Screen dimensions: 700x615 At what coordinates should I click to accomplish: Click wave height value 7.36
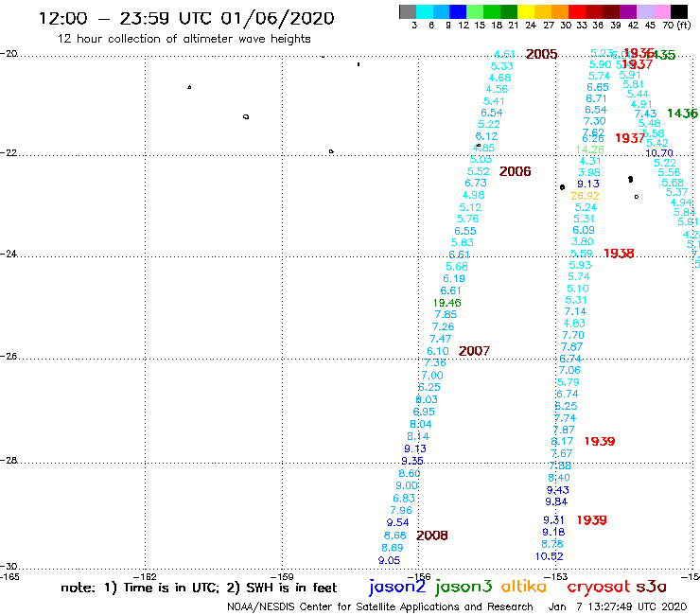pos(435,363)
